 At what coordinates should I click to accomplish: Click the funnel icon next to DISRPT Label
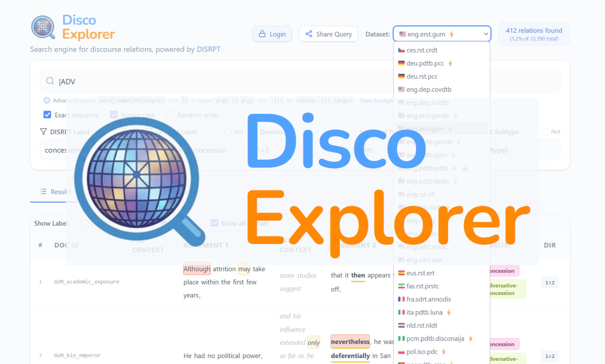[x=43, y=132]
